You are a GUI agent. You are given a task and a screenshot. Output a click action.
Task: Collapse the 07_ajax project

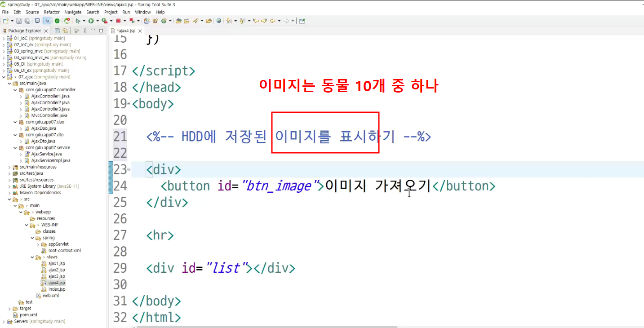tap(4, 77)
